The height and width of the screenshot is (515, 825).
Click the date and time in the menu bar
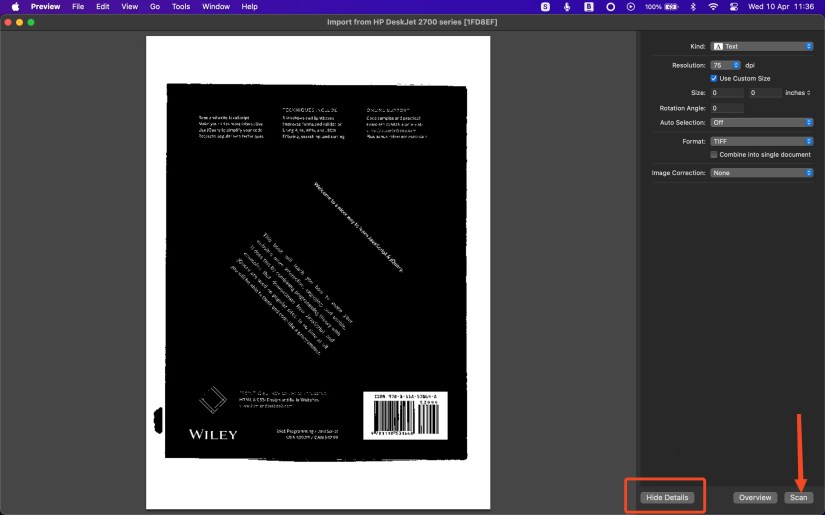(781, 7)
